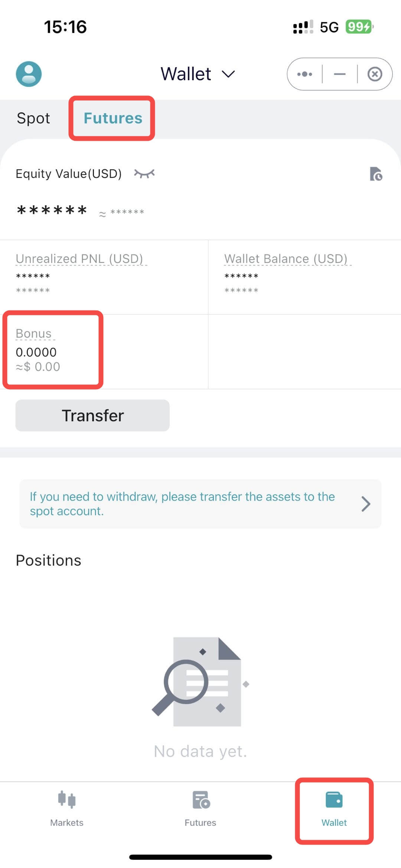Tap the Bonus label for details
This screenshot has width=401, height=868.
(x=33, y=334)
